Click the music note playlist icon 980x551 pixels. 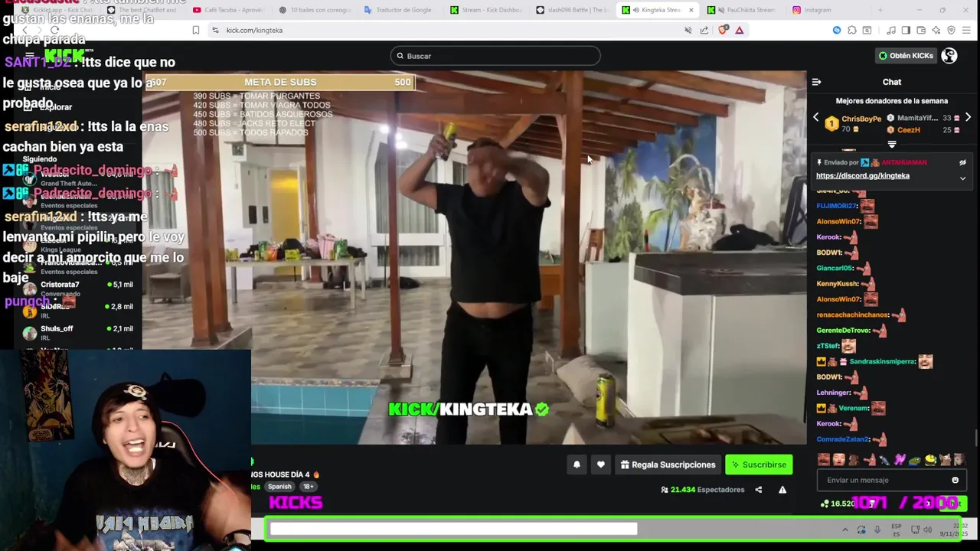tap(891, 31)
